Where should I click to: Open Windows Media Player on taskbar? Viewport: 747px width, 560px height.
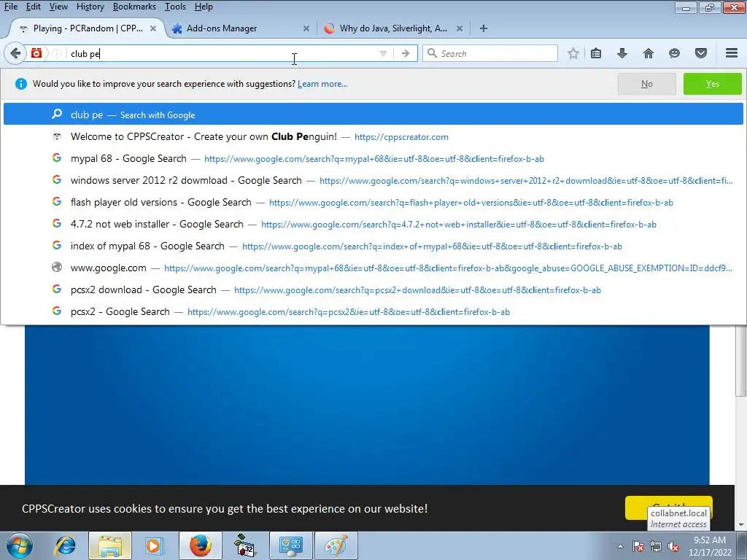[x=153, y=545]
